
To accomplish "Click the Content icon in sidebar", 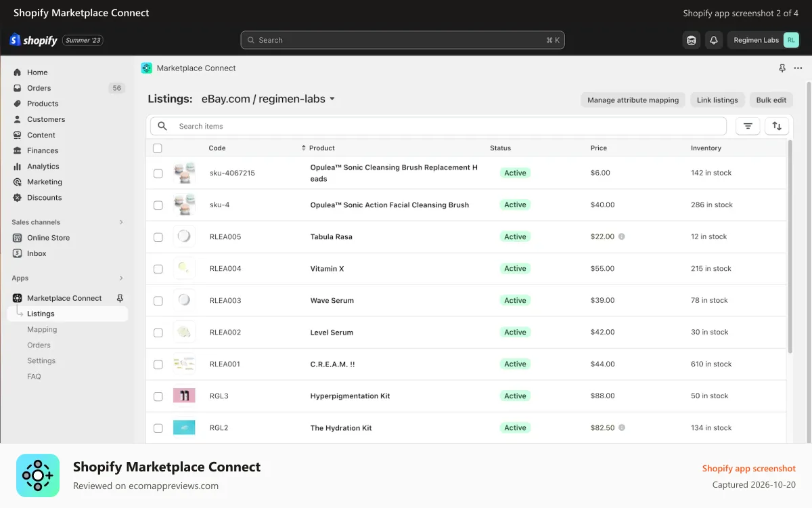I will pos(18,135).
